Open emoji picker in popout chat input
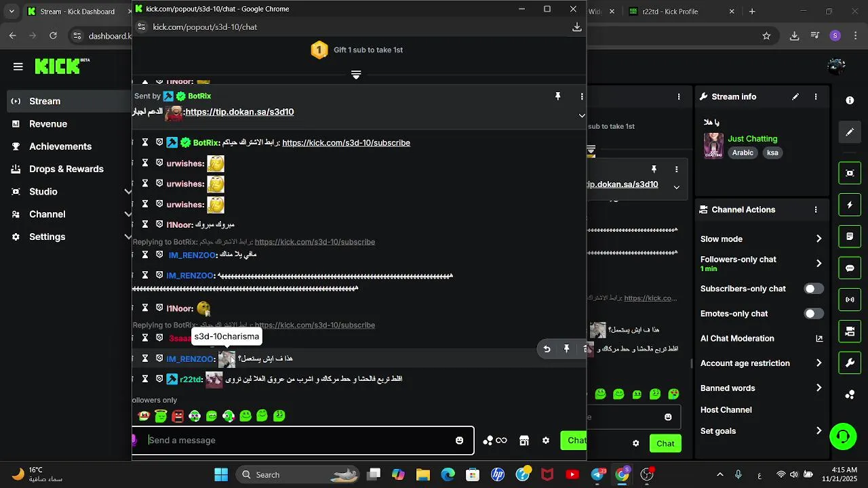Image resolution: width=868 pixels, height=488 pixels. coord(459,441)
